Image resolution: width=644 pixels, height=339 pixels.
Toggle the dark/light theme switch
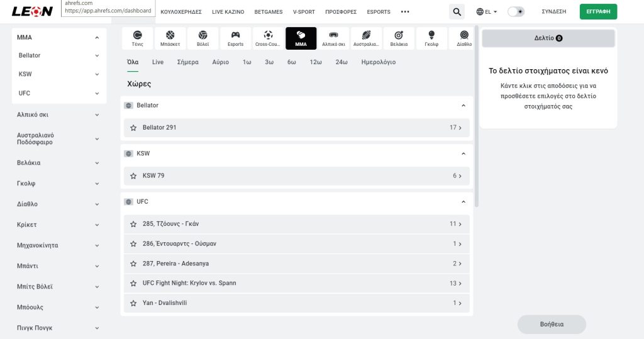coord(516,11)
